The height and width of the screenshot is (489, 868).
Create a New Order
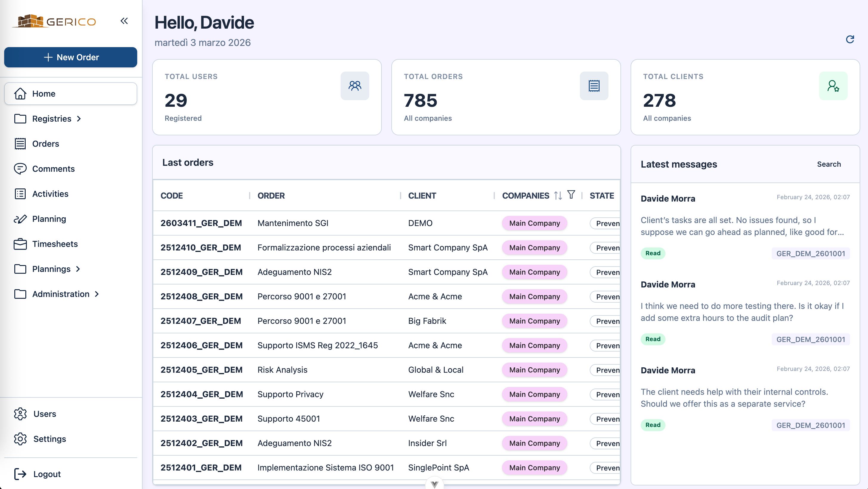point(70,57)
